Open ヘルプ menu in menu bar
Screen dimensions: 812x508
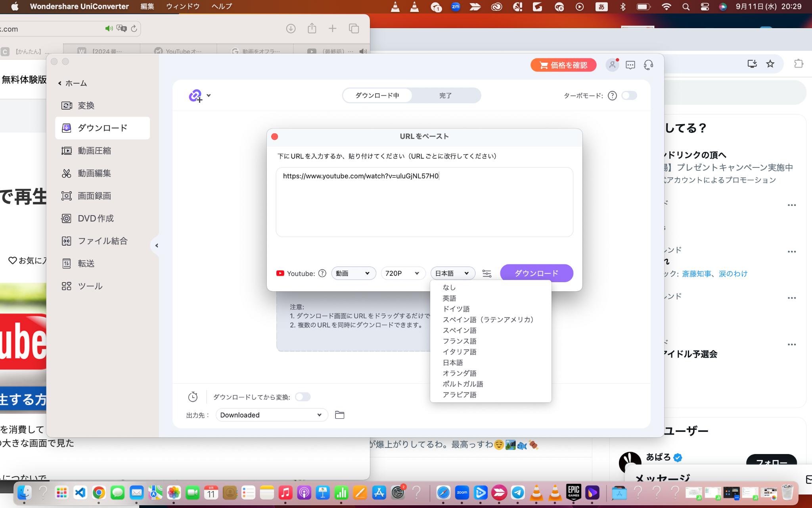pos(222,6)
